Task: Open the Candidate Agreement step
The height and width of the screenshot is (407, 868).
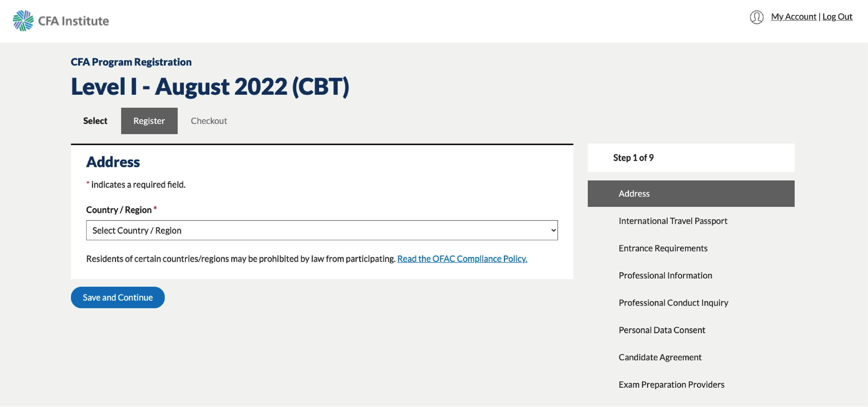Action: 660,357
